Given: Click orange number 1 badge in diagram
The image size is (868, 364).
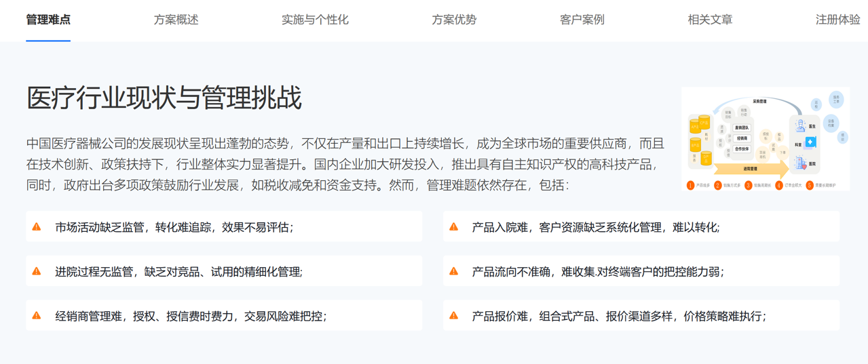Looking at the screenshot, I should [690, 185].
